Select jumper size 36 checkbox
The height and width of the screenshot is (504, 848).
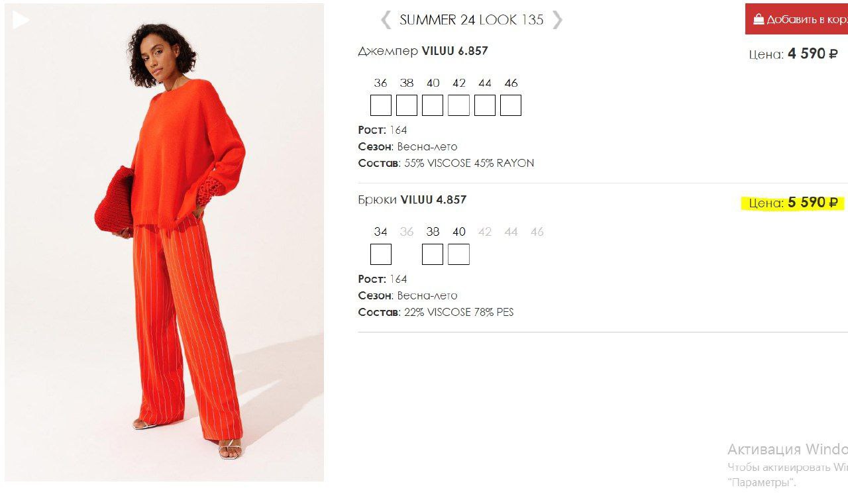(381, 105)
